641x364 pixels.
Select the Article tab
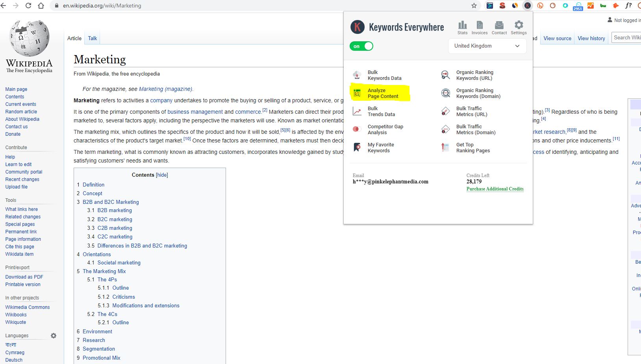tap(74, 38)
